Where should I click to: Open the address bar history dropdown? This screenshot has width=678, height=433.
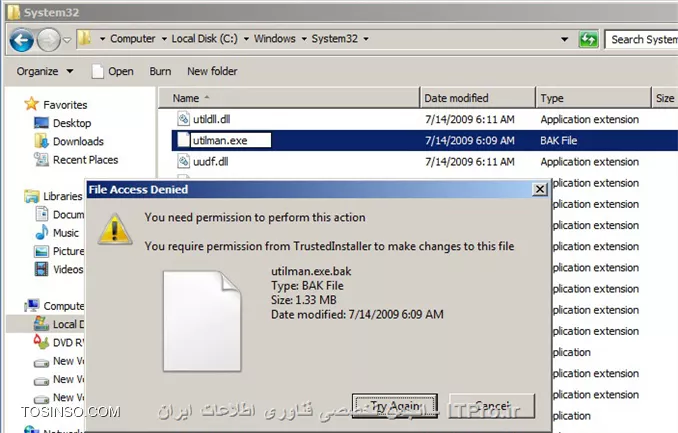coord(564,39)
